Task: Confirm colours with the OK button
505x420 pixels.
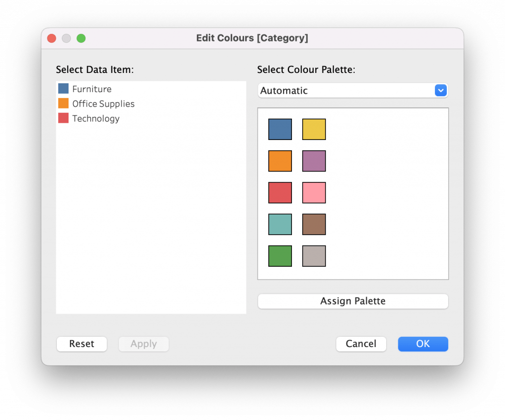Action: click(x=423, y=344)
